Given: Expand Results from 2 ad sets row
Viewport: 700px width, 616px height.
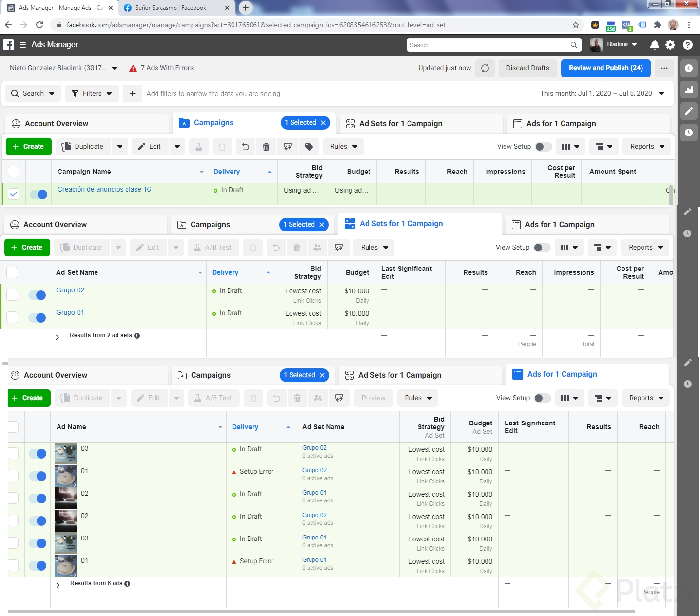Looking at the screenshot, I should 58,337.
